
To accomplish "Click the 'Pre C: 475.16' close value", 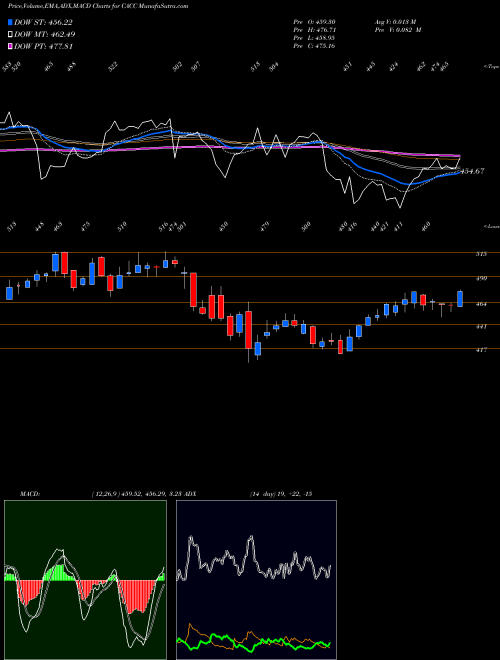I will [x=314, y=46].
